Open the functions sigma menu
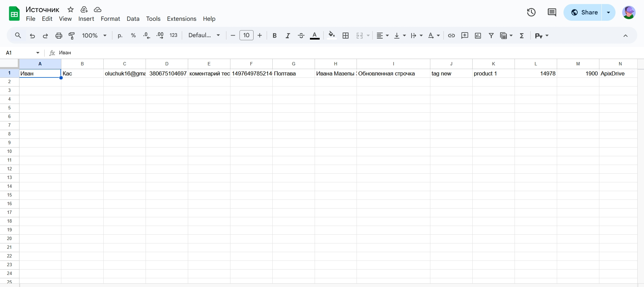This screenshot has width=644, height=287. [x=522, y=36]
